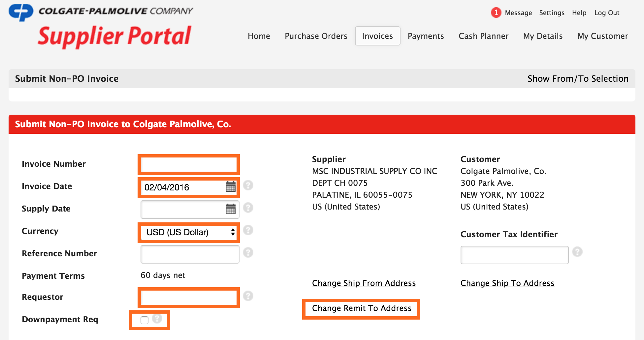Click the Customer Tax Identifier input field
Screen dimensions: 644x340
514,255
